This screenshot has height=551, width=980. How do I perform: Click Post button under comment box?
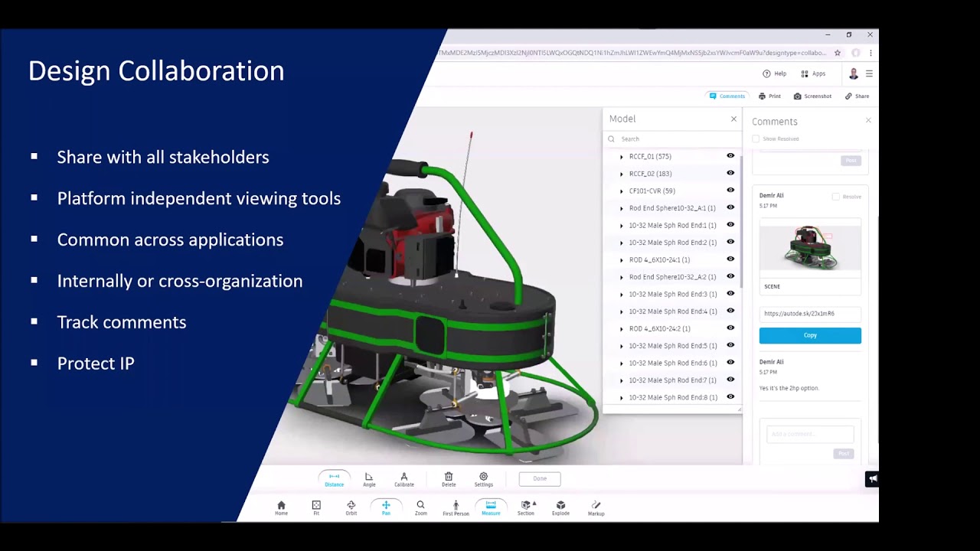pos(843,454)
